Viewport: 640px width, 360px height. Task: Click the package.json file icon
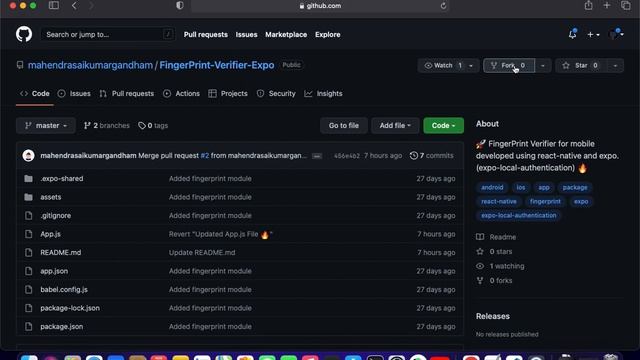(28, 326)
